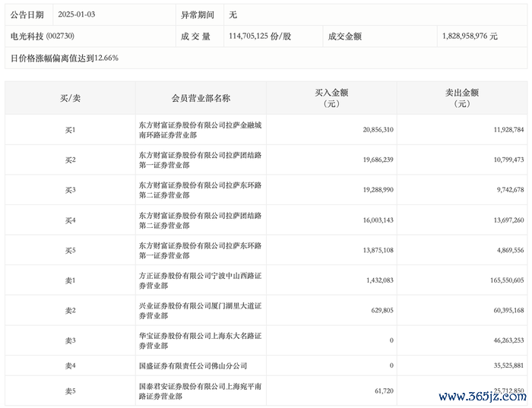Select the 买4 row label
532x408 pixels.
(x=70, y=220)
